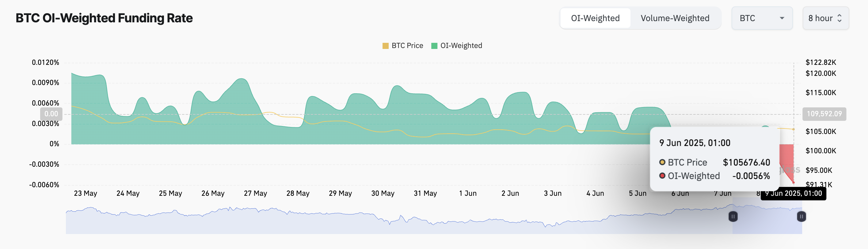Switch to the Volume-Weighted tab
This screenshot has height=249, width=868.
coord(675,18)
